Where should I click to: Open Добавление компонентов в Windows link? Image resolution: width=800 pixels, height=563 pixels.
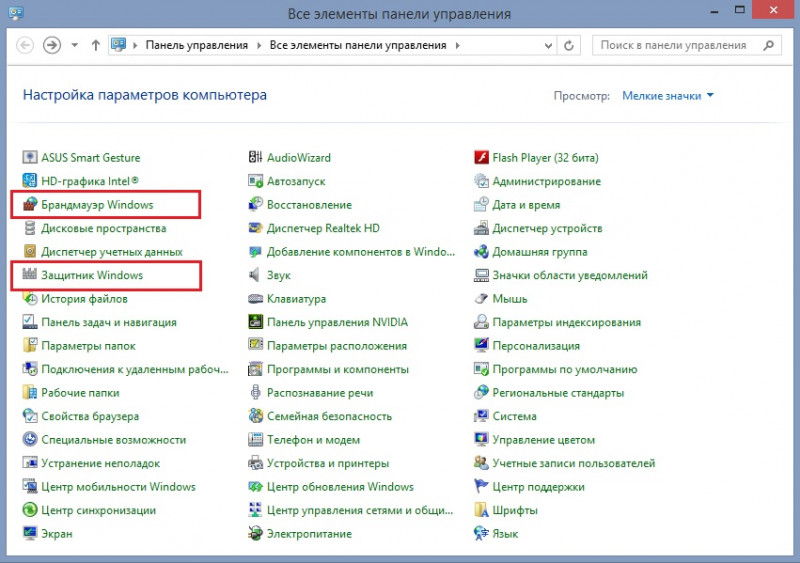[x=361, y=252]
